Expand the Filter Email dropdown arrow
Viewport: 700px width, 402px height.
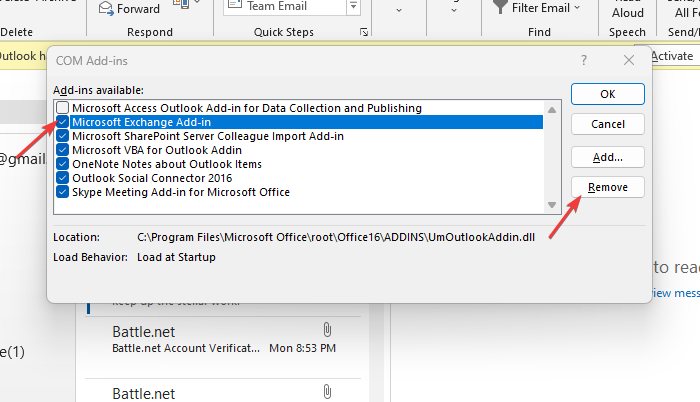point(577,8)
